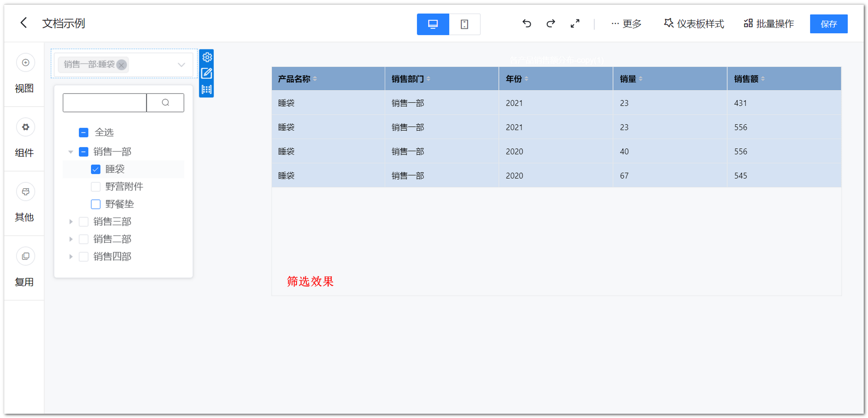
Task: Focus the filter search input
Action: pos(105,103)
